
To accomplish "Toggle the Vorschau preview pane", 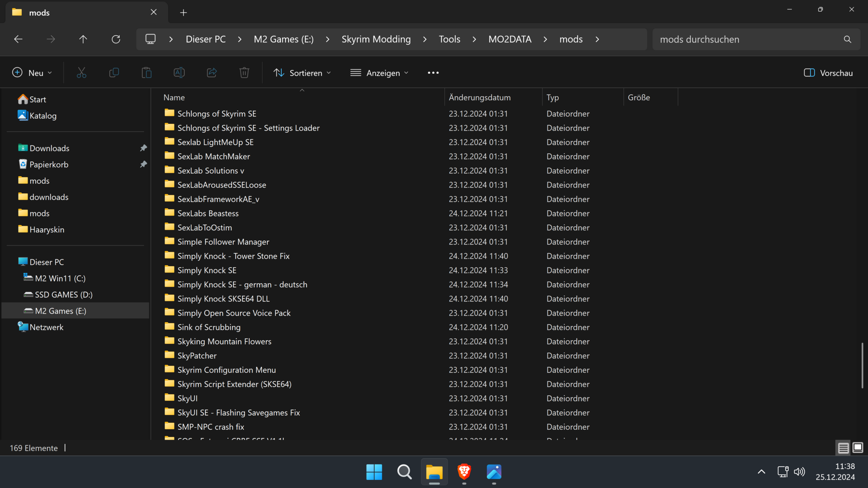I will (x=828, y=73).
